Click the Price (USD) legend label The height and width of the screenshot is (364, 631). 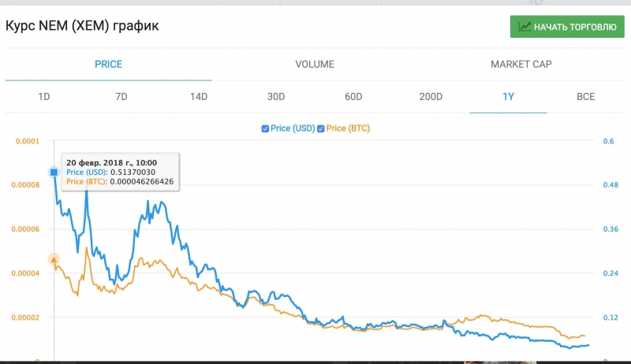click(293, 128)
